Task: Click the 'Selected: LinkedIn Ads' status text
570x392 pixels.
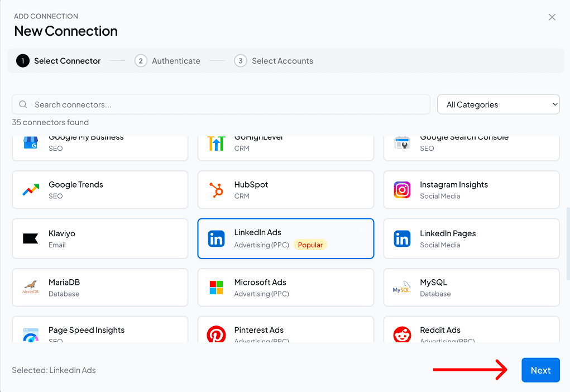Action: click(x=54, y=370)
